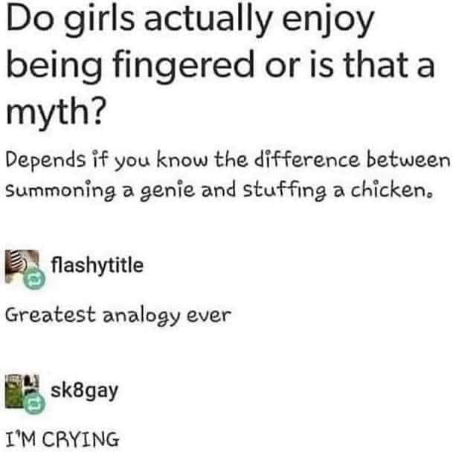Image resolution: width=476 pixels, height=458 pixels.
Task: Click the headline line starting "Do girls actually"
Action: tap(190, 20)
